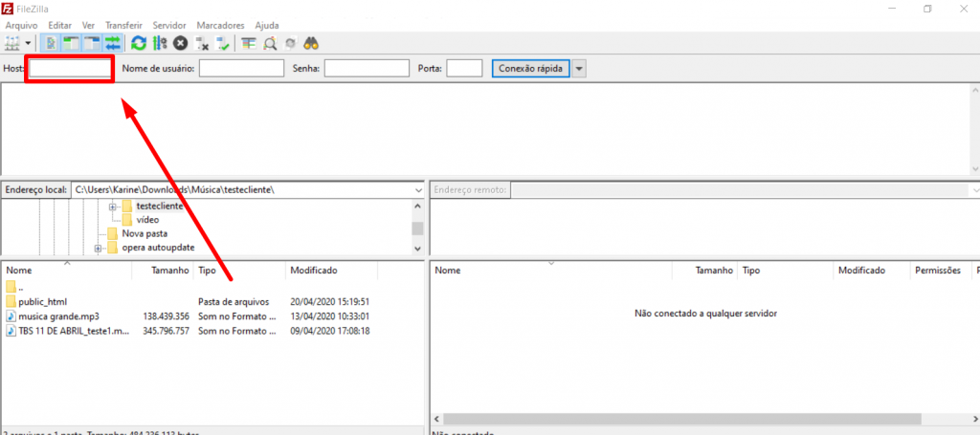Viewport: 980px width, 435px height.
Task: Cancel current operation black X icon
Action: pyautogui.click(x=181, y=43)
